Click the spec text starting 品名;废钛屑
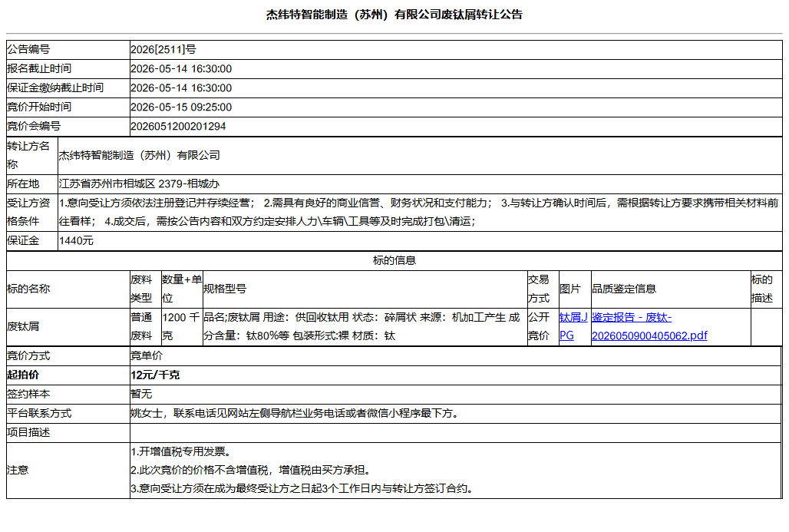 361,327
